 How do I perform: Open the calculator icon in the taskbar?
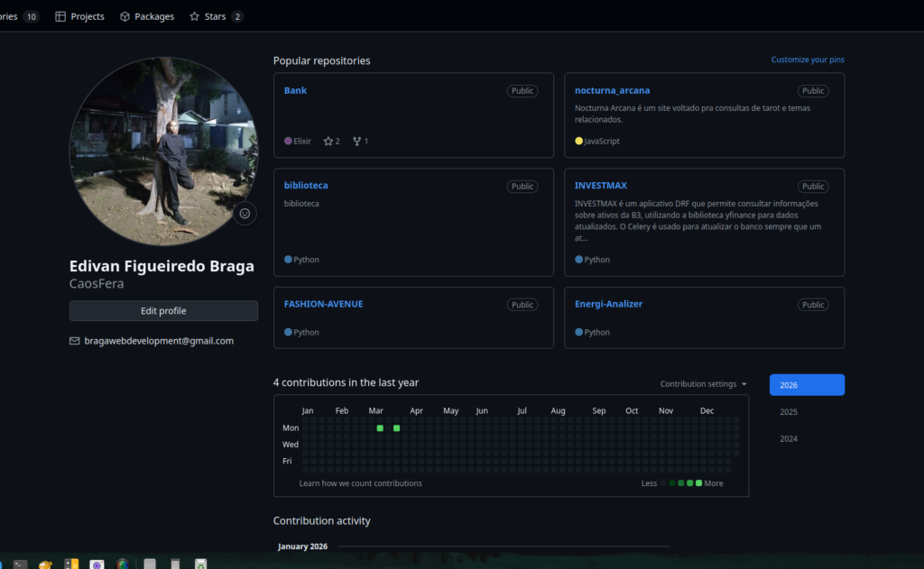point(71,564)
